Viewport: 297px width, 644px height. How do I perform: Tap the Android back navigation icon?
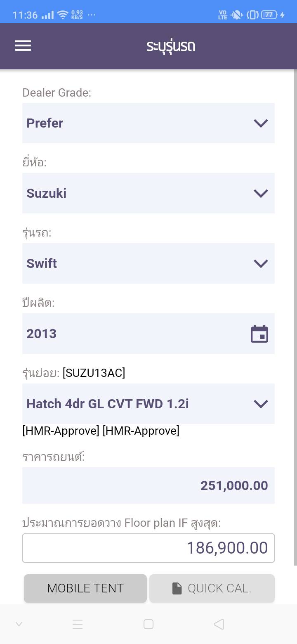click(x=219, y=624)
